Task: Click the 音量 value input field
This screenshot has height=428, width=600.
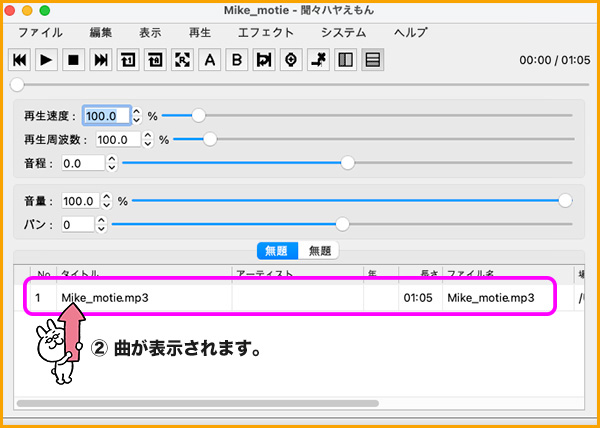Action: [81, 201]
